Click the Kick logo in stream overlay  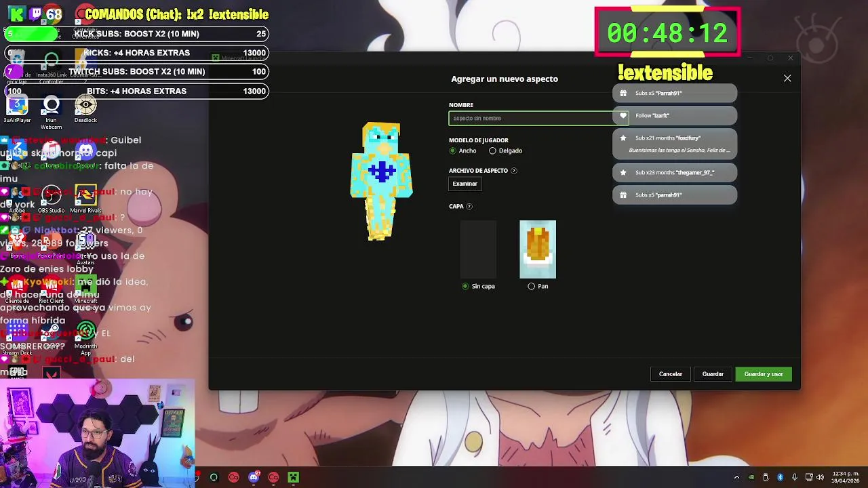coord(17,14)
